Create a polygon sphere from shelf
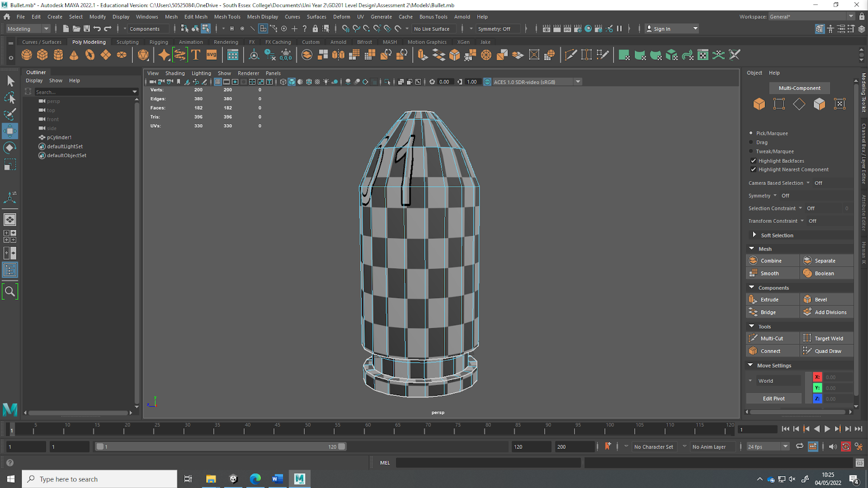868x488 pixels. click(27, 55)
